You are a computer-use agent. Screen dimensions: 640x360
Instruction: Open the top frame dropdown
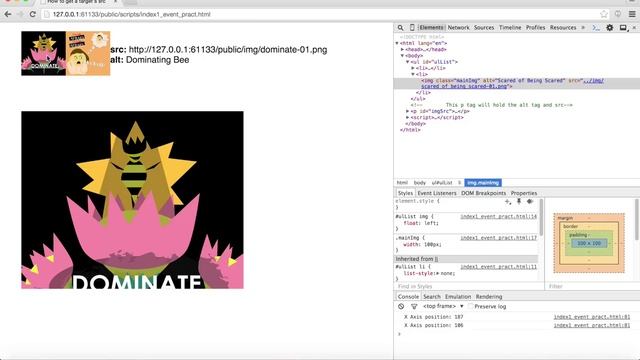tap(443, 306)
